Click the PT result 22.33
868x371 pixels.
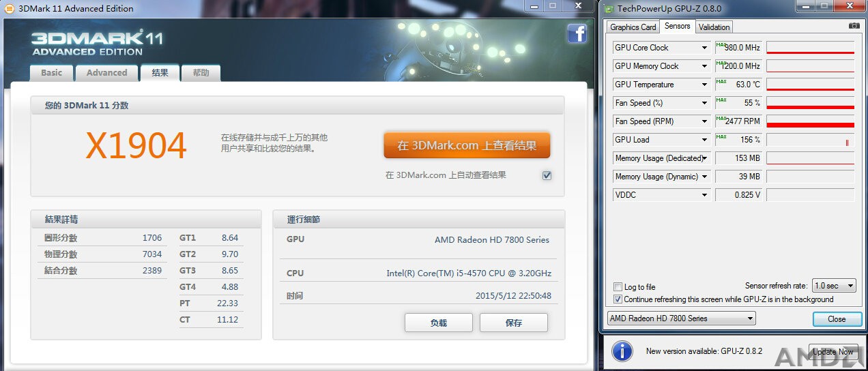(227, 303)
